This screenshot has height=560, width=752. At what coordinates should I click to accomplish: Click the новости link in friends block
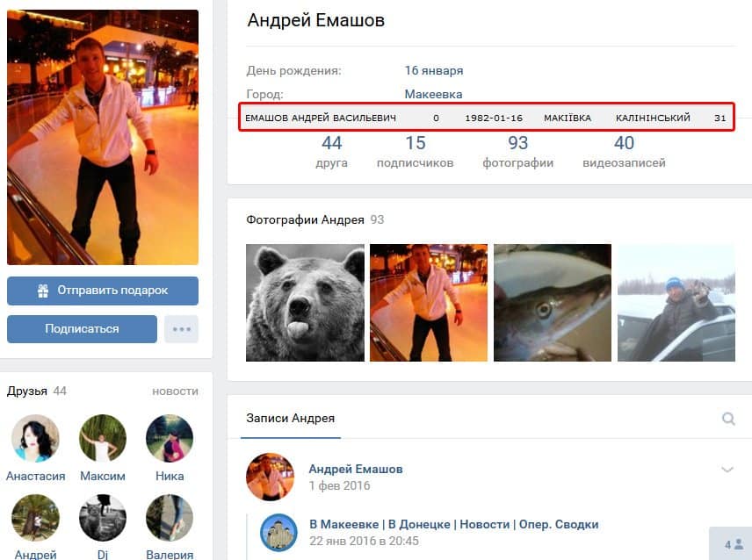175,391
